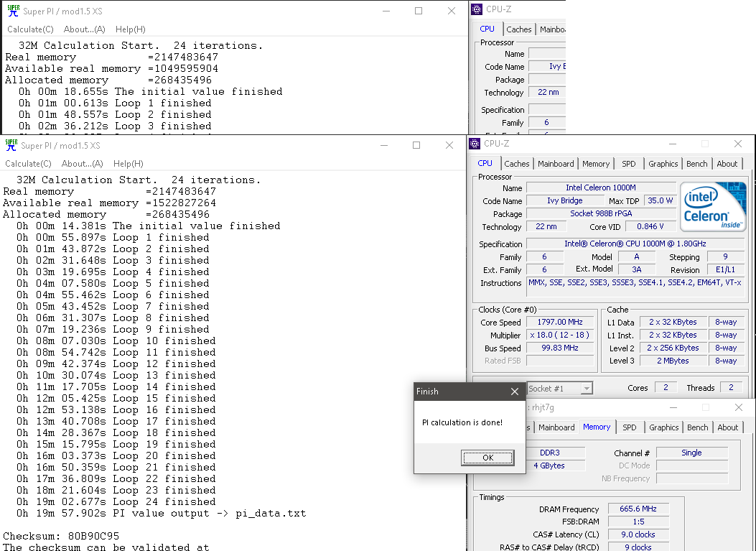
Task: Click the Checksum 80B90C95 line
Action: pyautogui.click(x=61, y=536)
